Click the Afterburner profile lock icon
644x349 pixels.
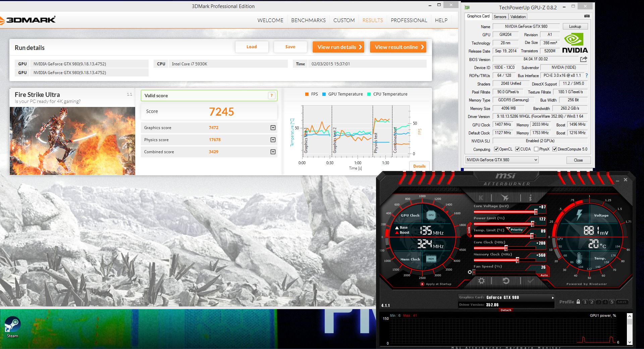(578, 302)
